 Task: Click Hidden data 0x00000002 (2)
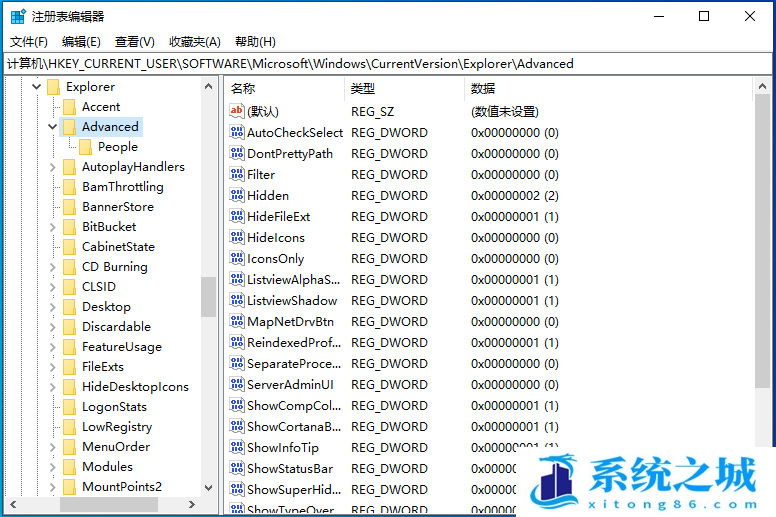515,195
